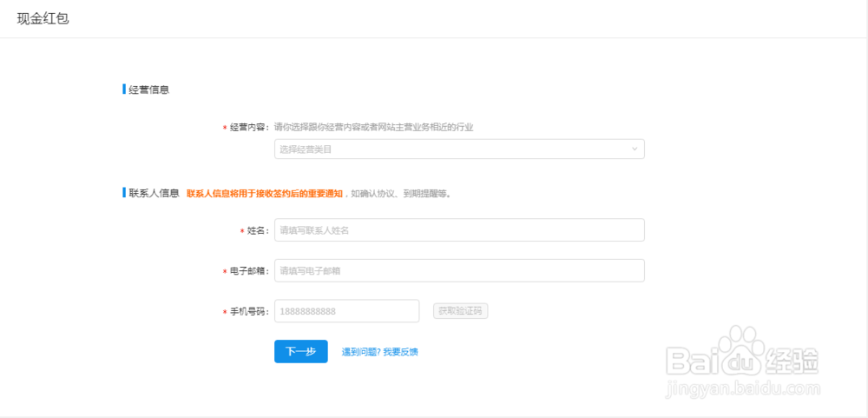Click the 经营信息 section heading
868x418 pixels.
pos(149,90)
